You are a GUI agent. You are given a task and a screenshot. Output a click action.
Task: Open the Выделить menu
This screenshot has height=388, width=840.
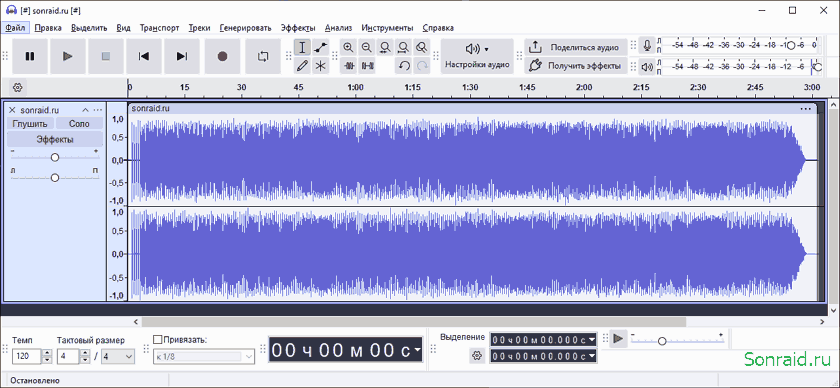[89, 28]
